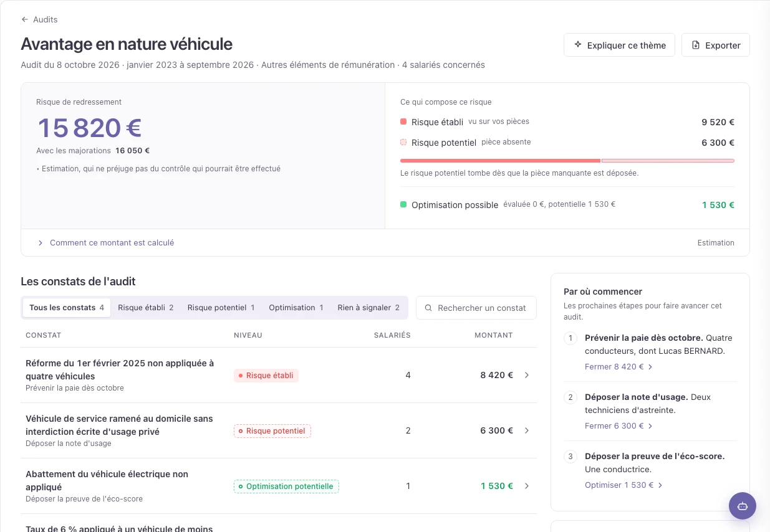Click the file icon in Exporter button
The image size is (770, 532).
[x=696, y=45]
